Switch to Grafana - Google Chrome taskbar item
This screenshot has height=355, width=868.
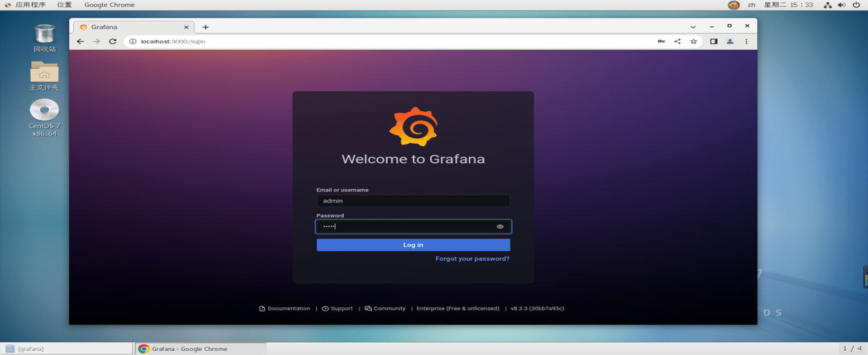(x=200, y=349)
